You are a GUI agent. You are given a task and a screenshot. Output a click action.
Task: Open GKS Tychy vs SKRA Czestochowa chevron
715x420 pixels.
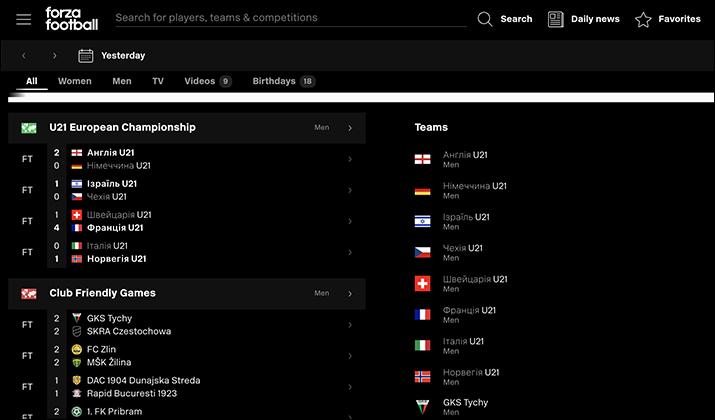pyautogui.click(x=350, y=325)
